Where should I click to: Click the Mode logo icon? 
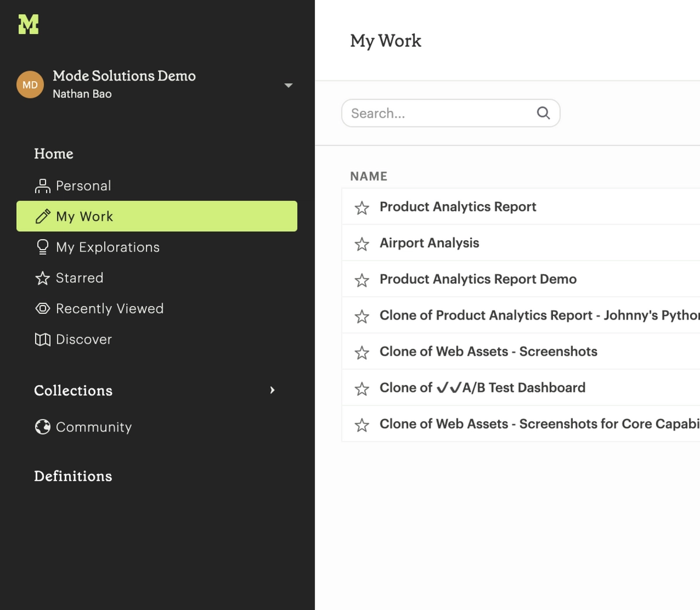pos(28,24)
